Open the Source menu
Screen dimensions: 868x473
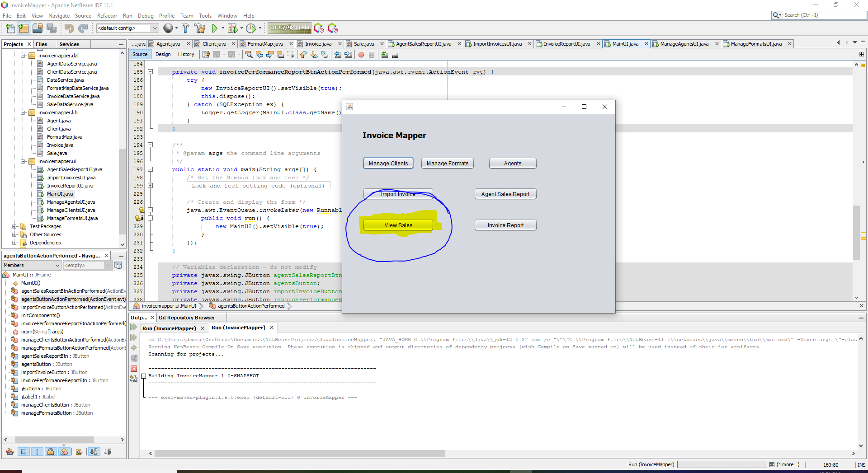83,15
